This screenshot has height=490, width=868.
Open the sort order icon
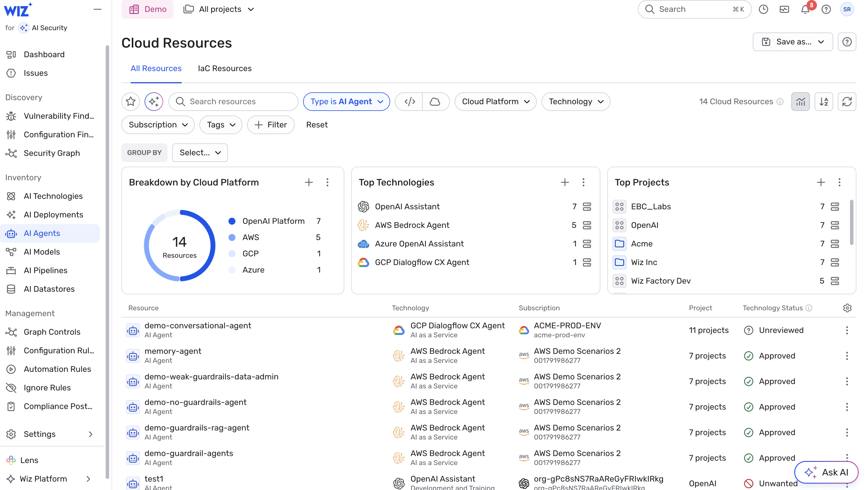point(824,101)
